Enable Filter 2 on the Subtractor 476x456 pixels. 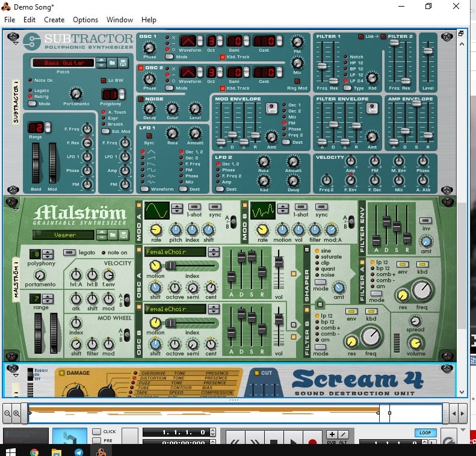tap(383, 37)
